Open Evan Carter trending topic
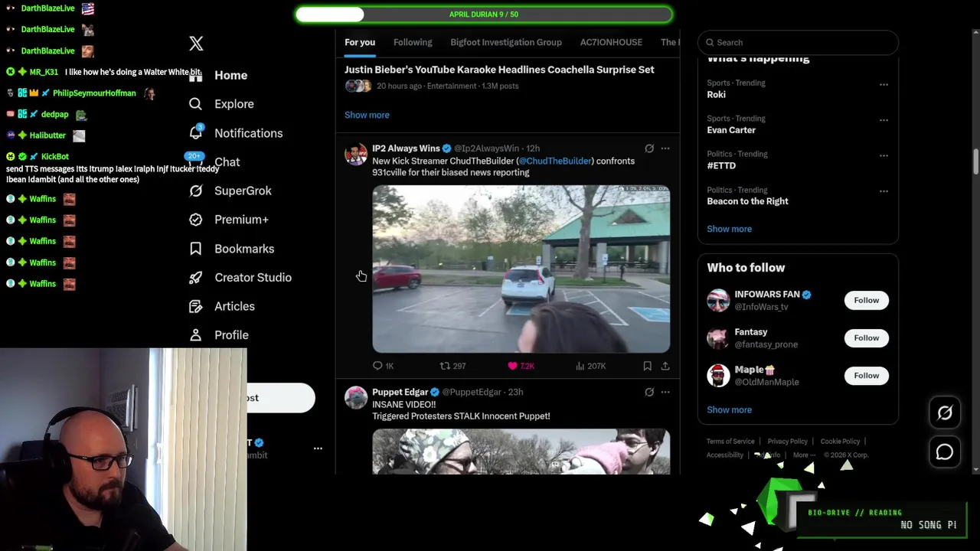The image size is (980, 551). click(x=731, y=130)
